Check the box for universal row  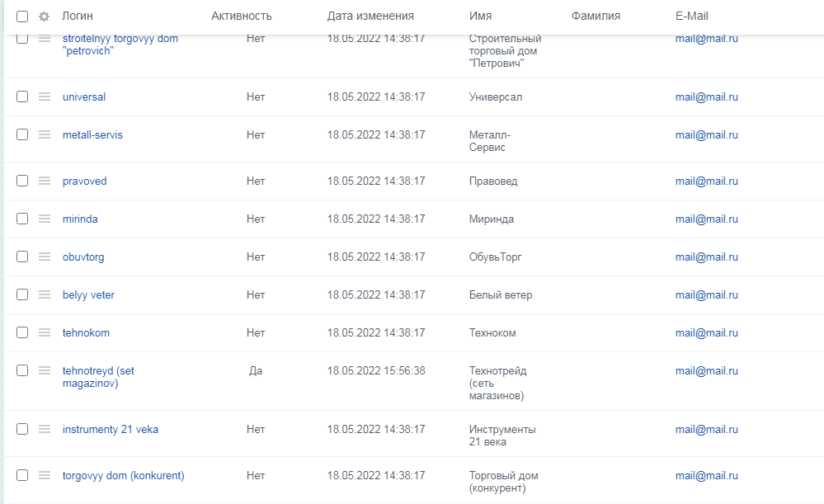[22, 97]
